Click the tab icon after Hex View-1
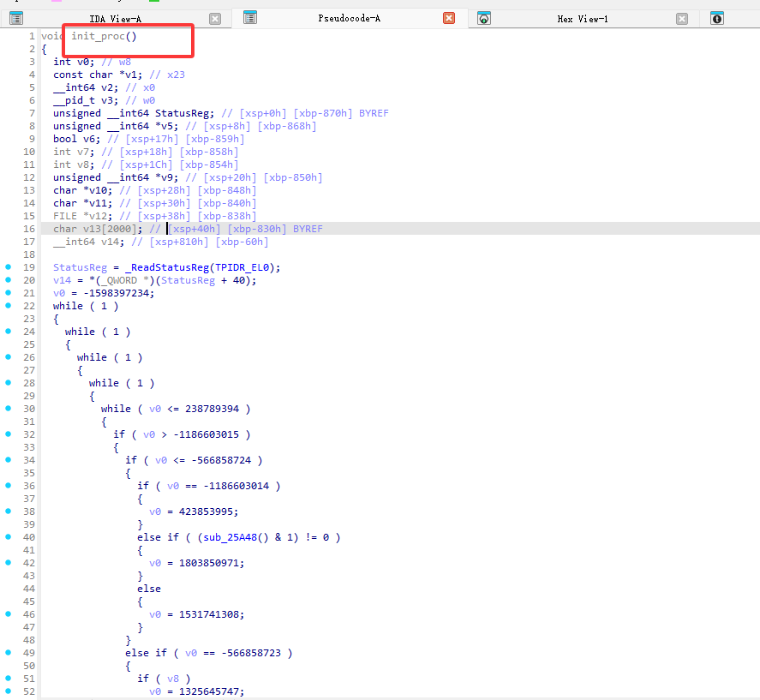Screen dimensions: 760x700 click(717, 19)
